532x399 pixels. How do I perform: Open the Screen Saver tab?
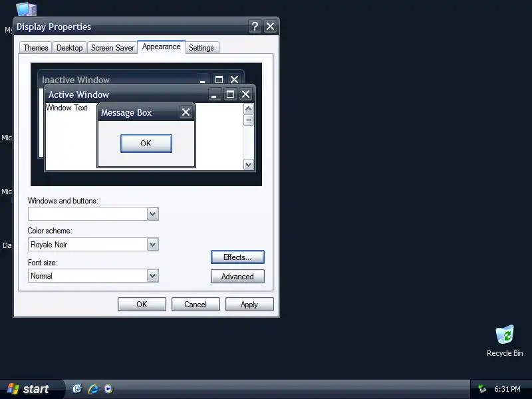click(x=112, y=48)
